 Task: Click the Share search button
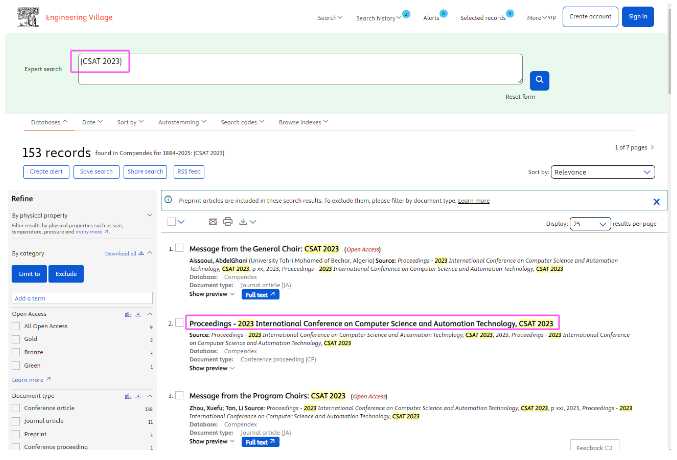click(x=145, y=172)
